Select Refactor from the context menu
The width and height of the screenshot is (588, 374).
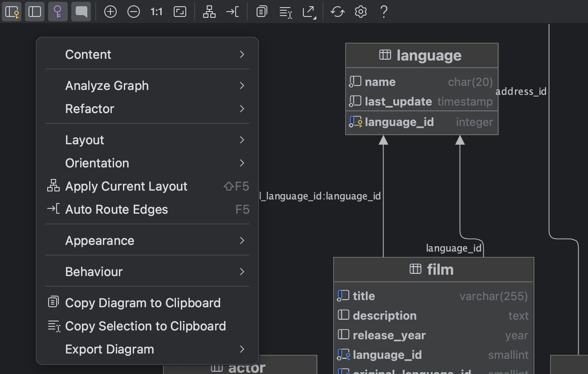147,109
